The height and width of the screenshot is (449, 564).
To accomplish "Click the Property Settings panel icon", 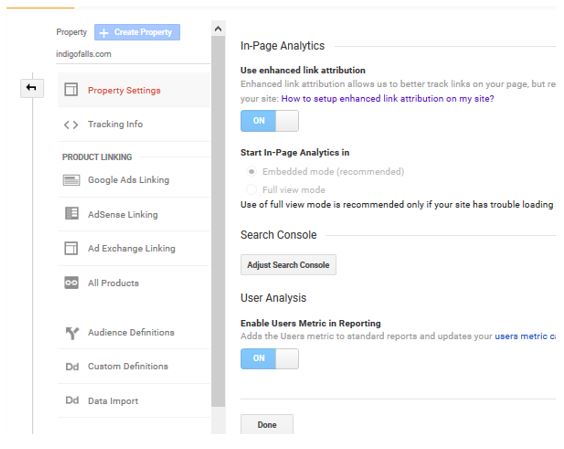I will pyautogui.click(x=71, y=89).
